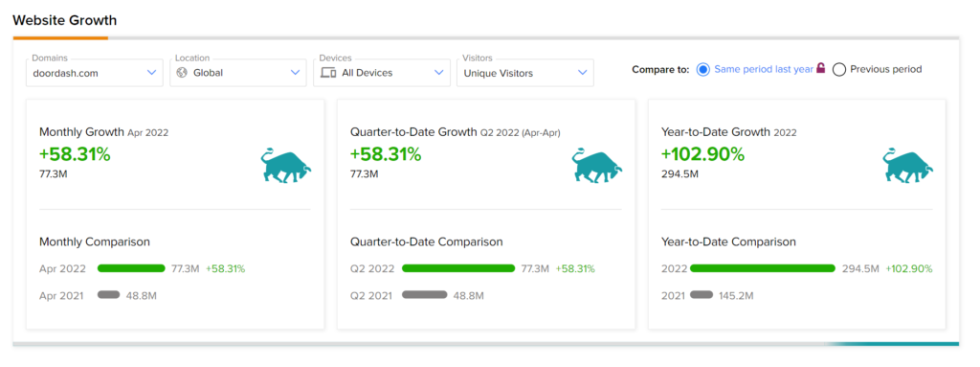Select the Previous period radio button

(x=839, y=70)
